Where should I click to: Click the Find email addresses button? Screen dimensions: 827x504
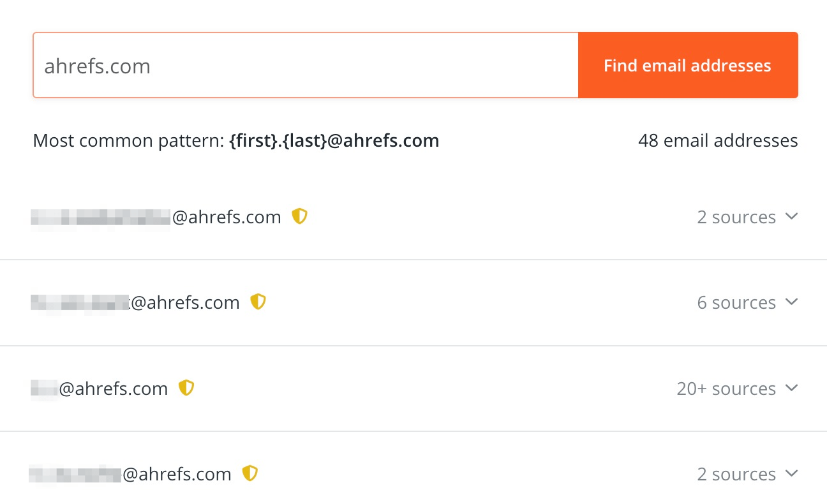click(687, 64)
